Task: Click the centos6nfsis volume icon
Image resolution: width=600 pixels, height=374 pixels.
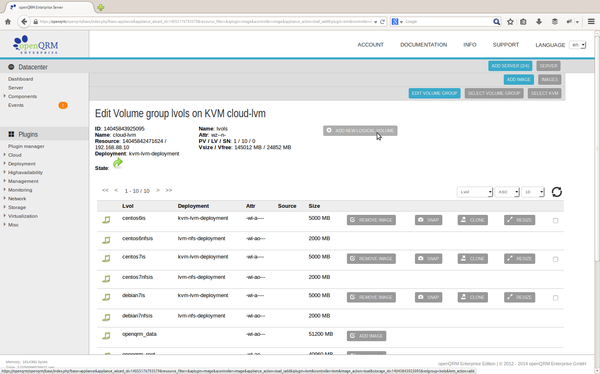Action: (106, 240)
